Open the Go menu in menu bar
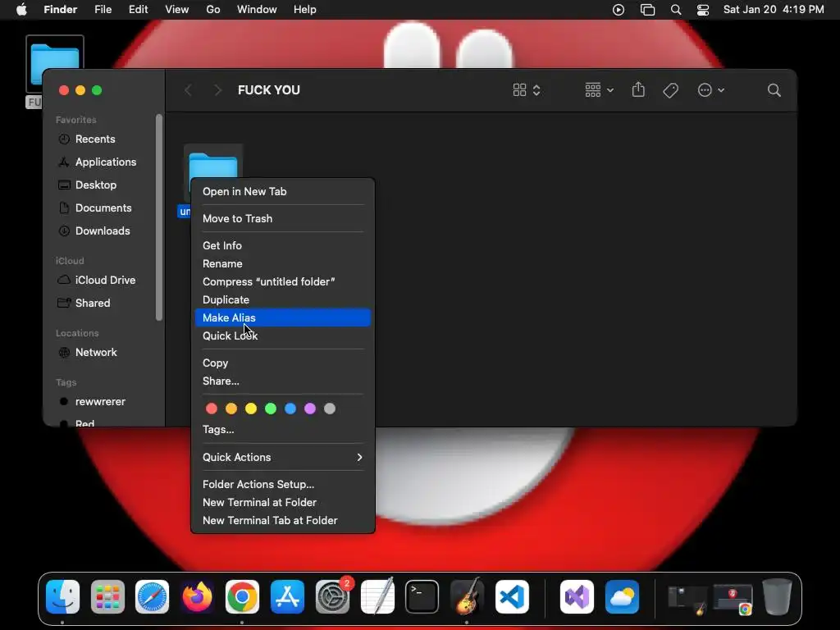The image size is (840, 630). pyautogui.click(x=213, y=10)
